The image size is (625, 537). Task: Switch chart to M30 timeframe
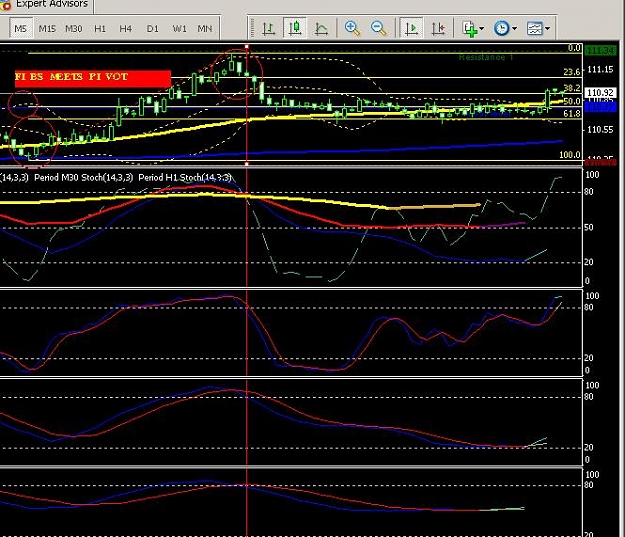click(74, 29)
